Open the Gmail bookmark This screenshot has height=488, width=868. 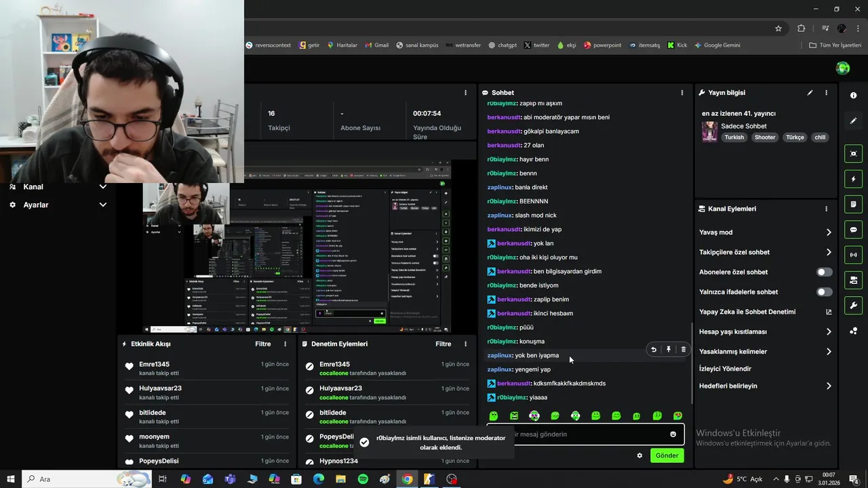pyautogui.click(x=376, y=45)
